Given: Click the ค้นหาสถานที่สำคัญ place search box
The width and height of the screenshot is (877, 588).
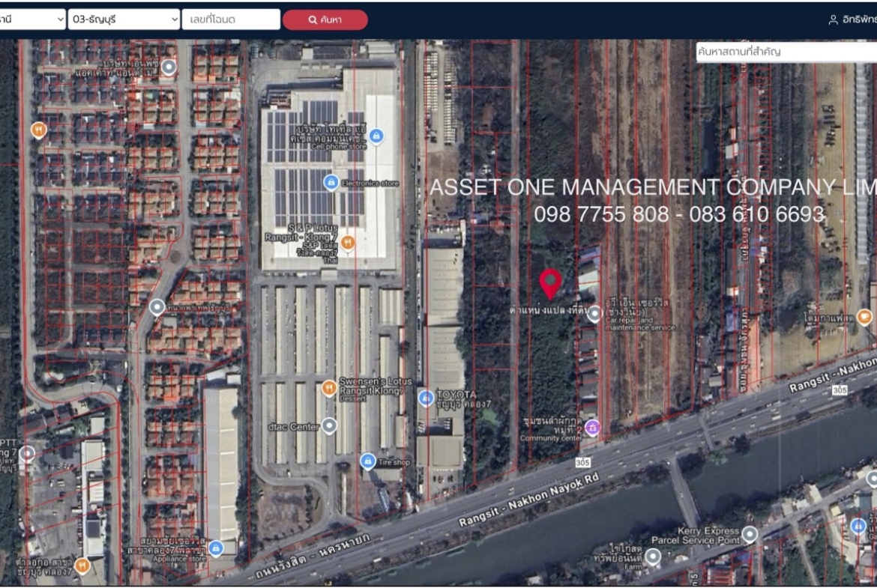Looking at the screenshot, I should [x=786, y=52].
